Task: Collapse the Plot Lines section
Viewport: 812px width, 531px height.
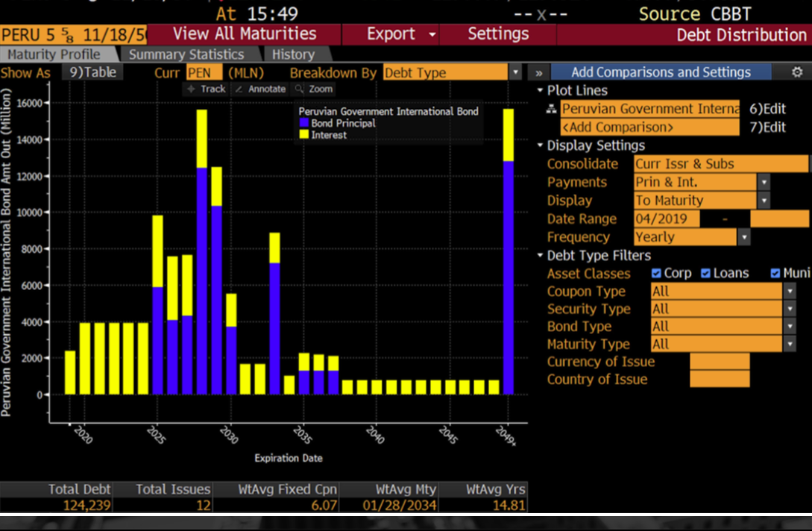Action: click(539, 90)
